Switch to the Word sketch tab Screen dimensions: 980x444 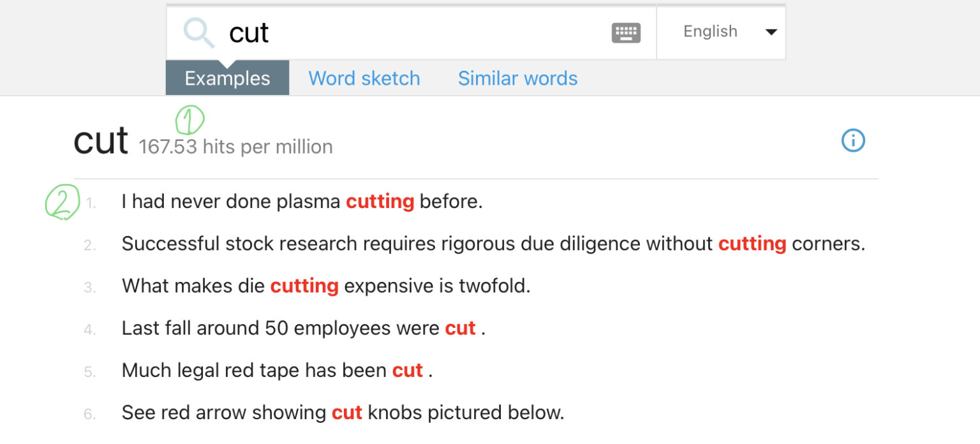(x=364, y=78)
